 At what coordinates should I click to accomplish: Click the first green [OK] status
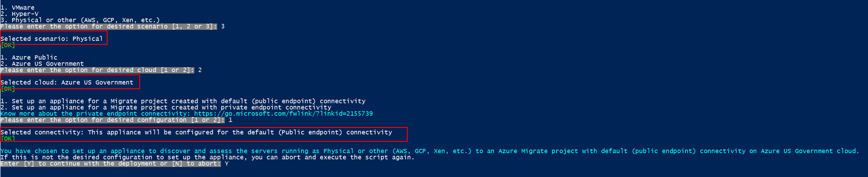click(8, 45)
